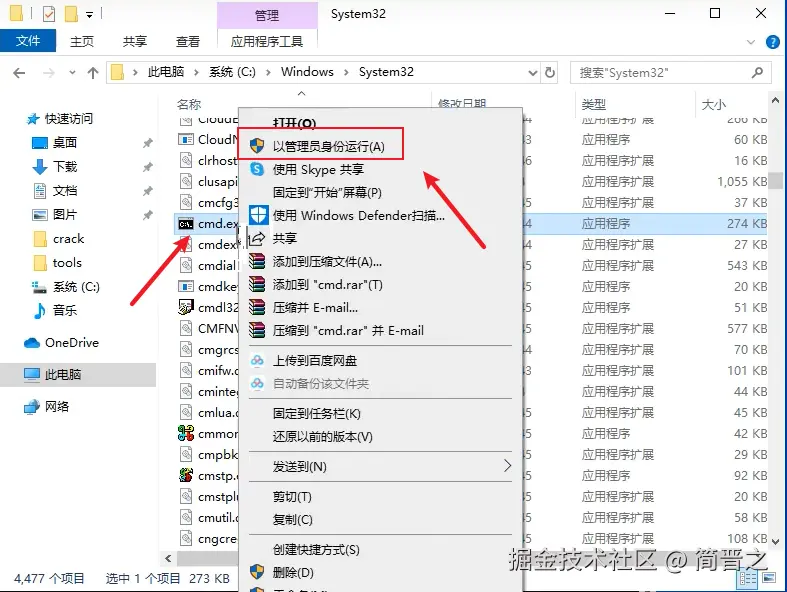Switch to the 查看 ribbon tab

point(188,41)
